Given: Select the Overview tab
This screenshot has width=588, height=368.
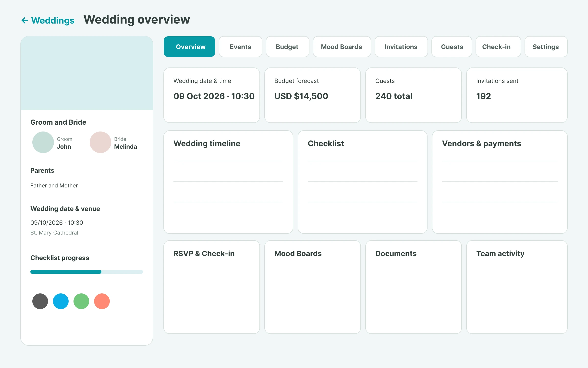Looking at the screenshot, I should (x=189, y=47).
